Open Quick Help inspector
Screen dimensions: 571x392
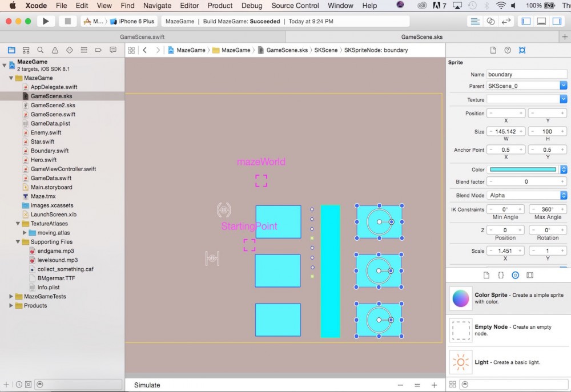coord(508,50)
